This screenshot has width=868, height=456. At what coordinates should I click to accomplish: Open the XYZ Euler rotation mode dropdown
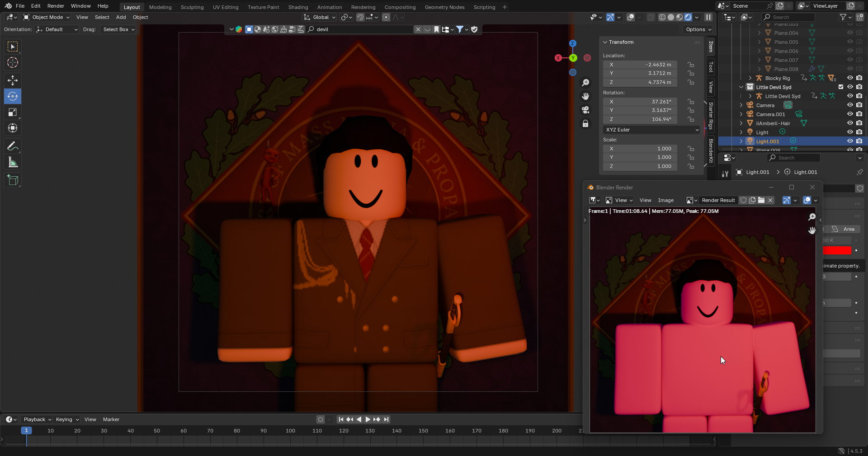point(652,130)
